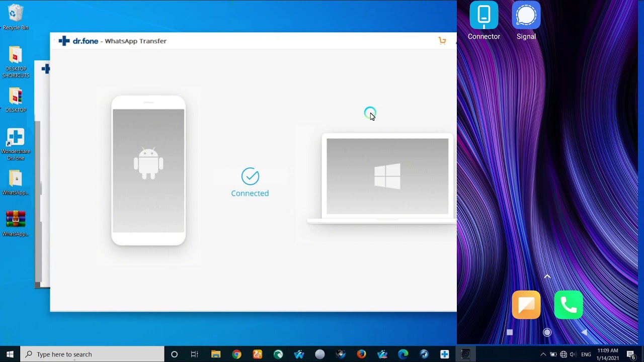This screenshot has width=644, height=362.
Task: Tap the phone Recents square button
Action: tap(510, 332)
